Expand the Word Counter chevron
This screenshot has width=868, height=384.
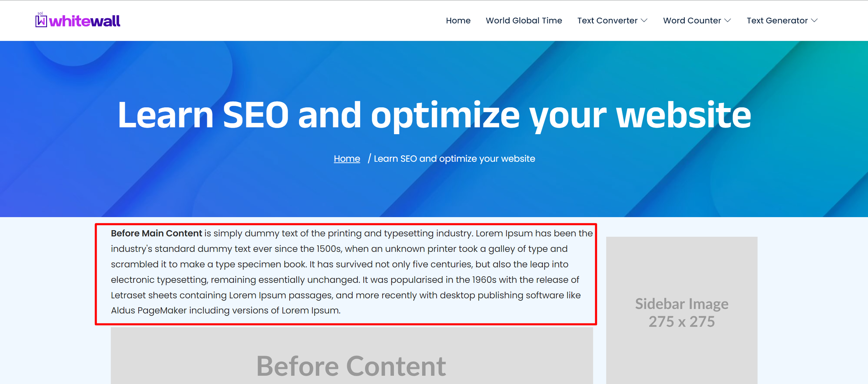coord(728,21)
